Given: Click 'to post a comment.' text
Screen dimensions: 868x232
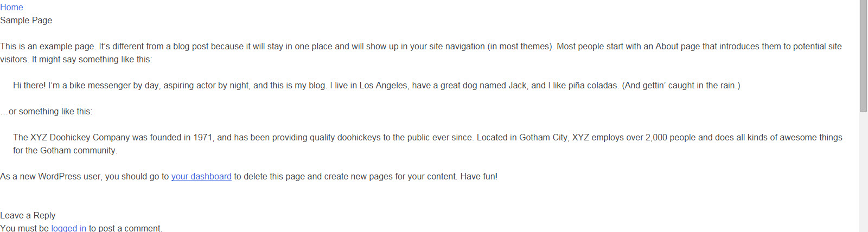Looking at the screenshot, I should 125,228.
